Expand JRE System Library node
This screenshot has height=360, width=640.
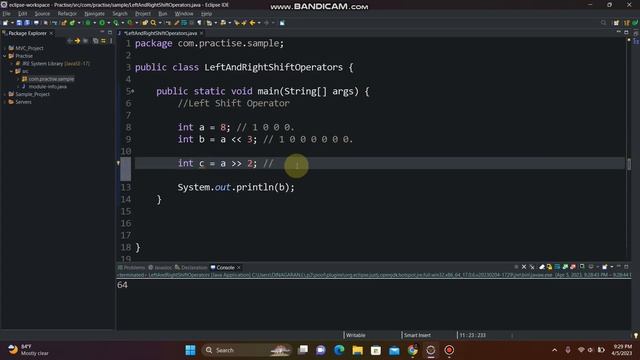coord(11,64)
